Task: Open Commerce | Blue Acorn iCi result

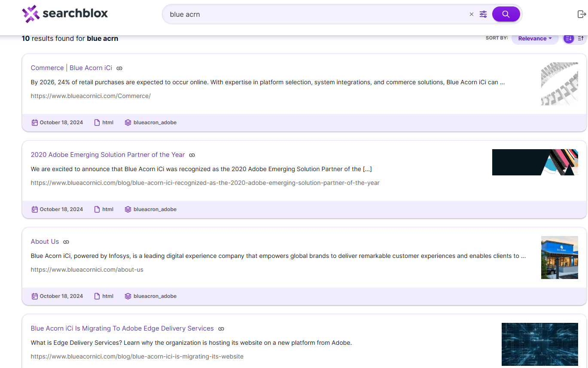Action: point(71,68)
